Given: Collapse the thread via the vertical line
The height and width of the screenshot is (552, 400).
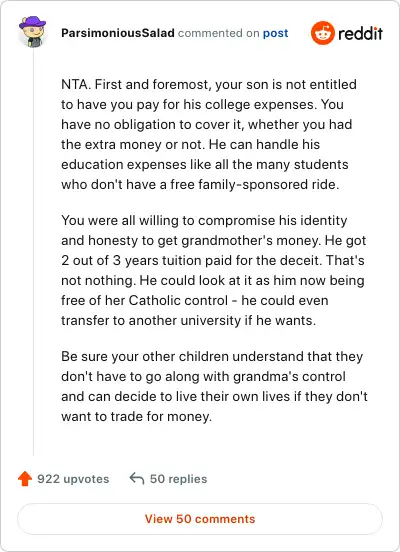Looking at the screenshot, I should [x=33, y=252].
